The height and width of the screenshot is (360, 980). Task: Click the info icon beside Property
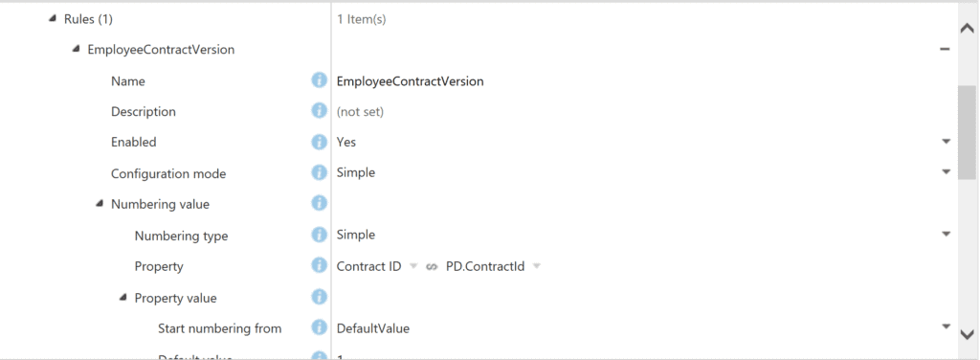[x=320, y=265]
